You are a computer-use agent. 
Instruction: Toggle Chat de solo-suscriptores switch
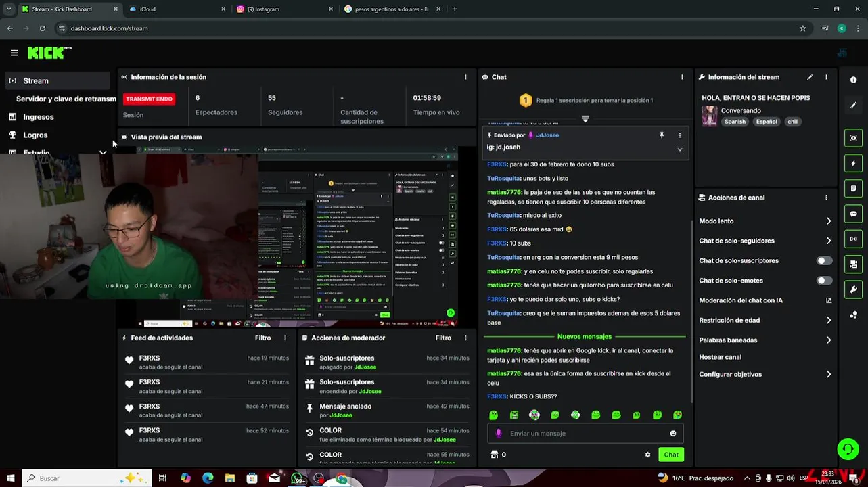(824, 260)
